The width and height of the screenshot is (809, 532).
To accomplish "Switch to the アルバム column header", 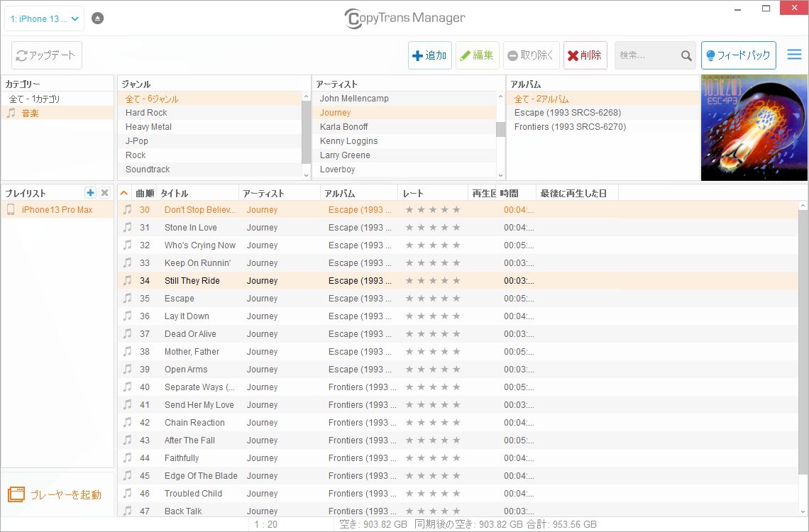I will pyautogui.click(x=347, y=192).
